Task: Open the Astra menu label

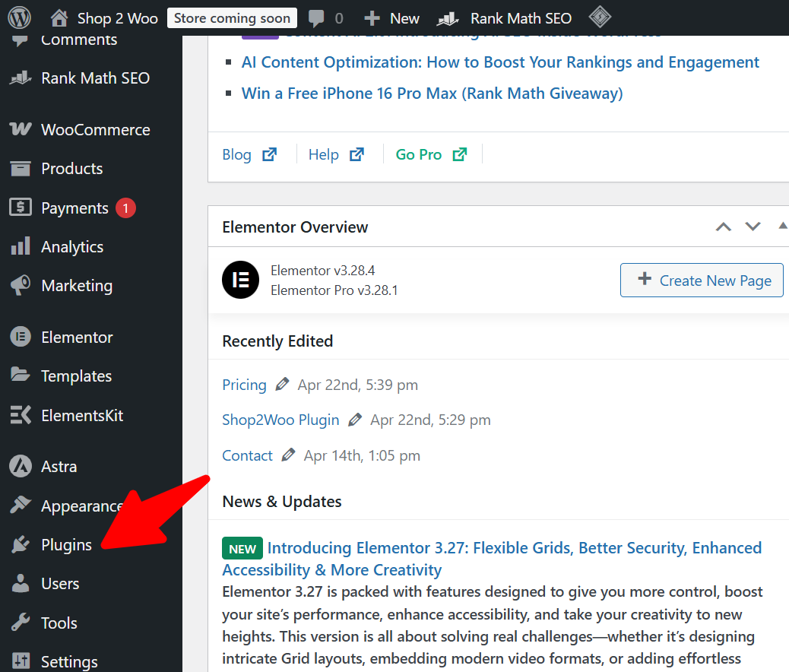Action: coord(59,467)
